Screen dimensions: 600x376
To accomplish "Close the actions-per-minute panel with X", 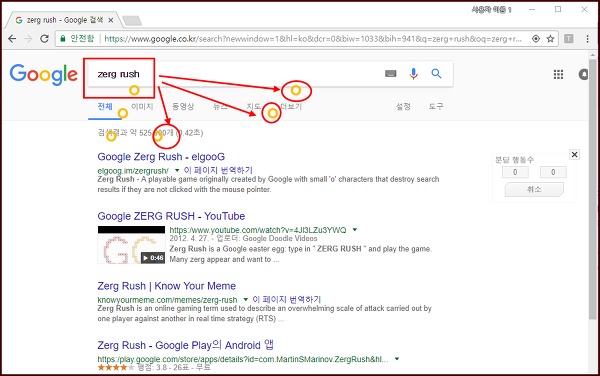I will coord(574,155).
